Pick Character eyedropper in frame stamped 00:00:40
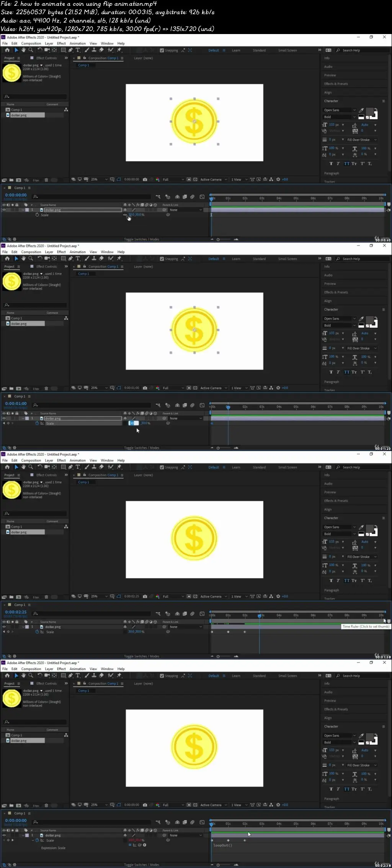This screenshot has width=392, height=868. (361, 110)
